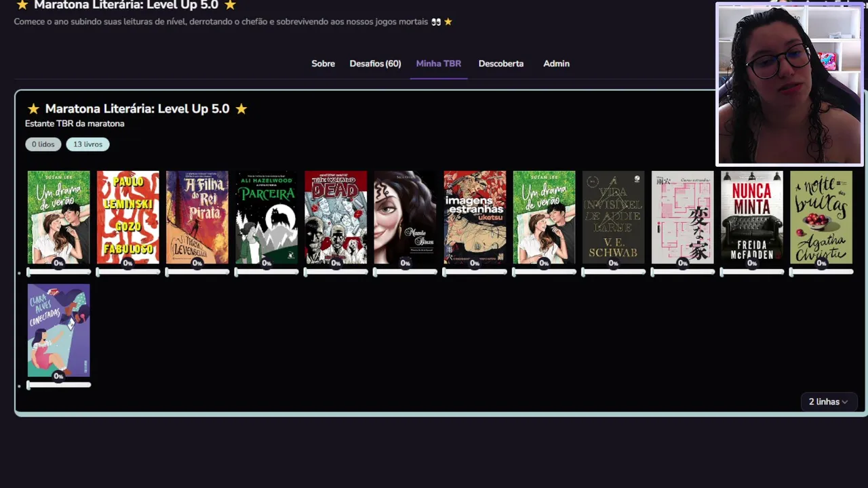Click The Walking Dead comic cover

coord(336,217)
